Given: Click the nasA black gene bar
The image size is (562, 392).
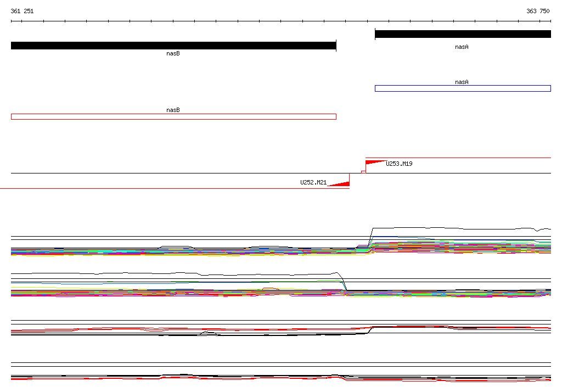Looking at the screenshot, I should (x=463, y=34).
